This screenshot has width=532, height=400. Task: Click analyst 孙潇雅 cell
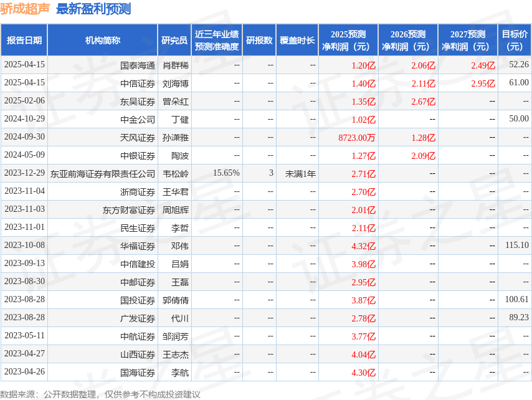coord(176,138)
